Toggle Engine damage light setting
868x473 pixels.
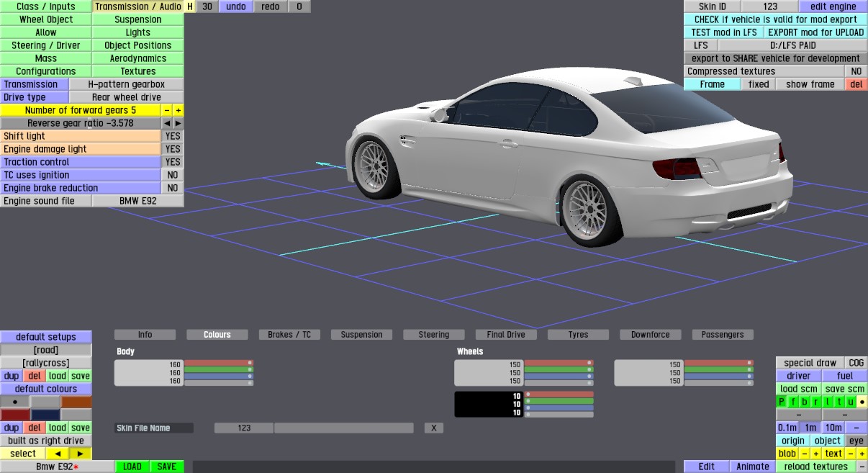pyautogui.click(x=173, y=149)
